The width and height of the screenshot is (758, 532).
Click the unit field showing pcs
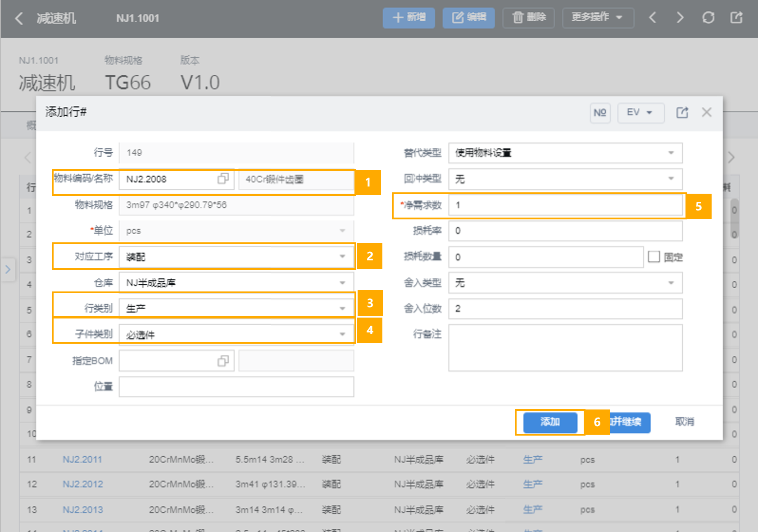pos(236,231)
